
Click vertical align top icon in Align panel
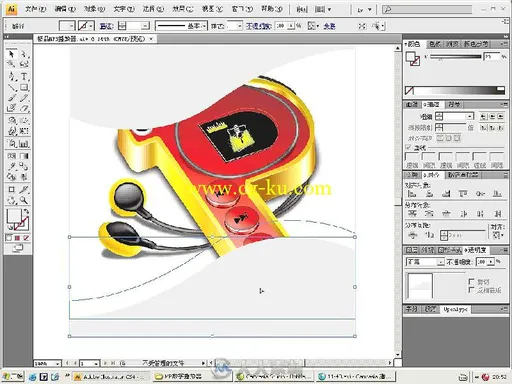tap(463, 193)
